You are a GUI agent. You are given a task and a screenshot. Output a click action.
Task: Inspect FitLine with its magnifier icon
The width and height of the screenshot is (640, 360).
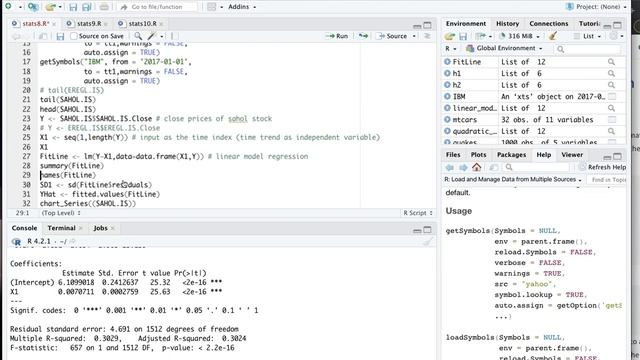(611, 62)
